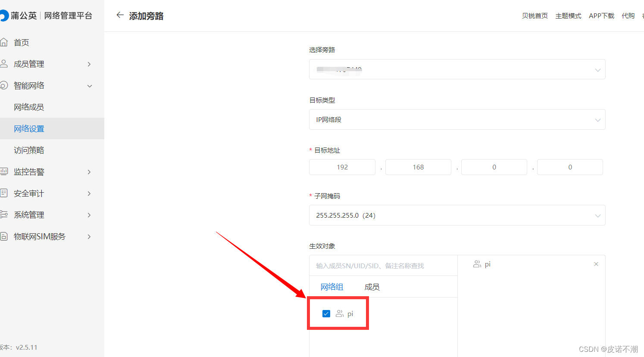Expand the 系统管理 sidebar menu
The width and height of the screenshot is (644, 357).
(x=89, y=215)
